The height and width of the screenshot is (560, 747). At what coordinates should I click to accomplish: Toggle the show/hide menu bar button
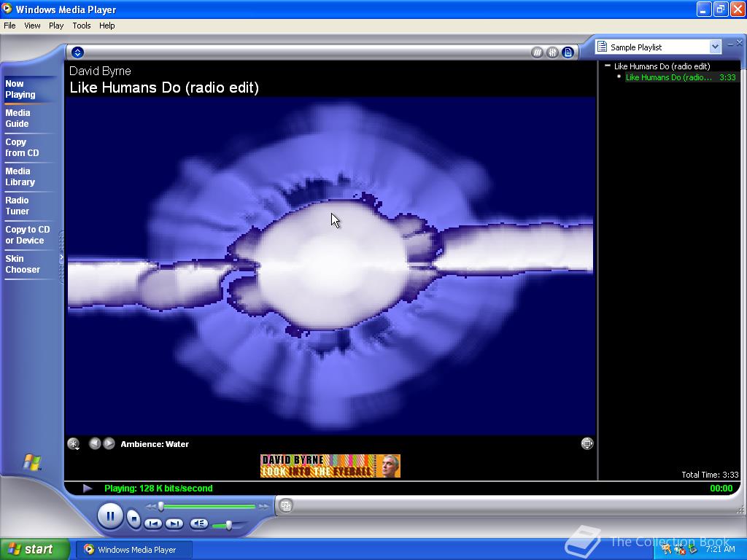pyautogui.click(x=77, y=52)
